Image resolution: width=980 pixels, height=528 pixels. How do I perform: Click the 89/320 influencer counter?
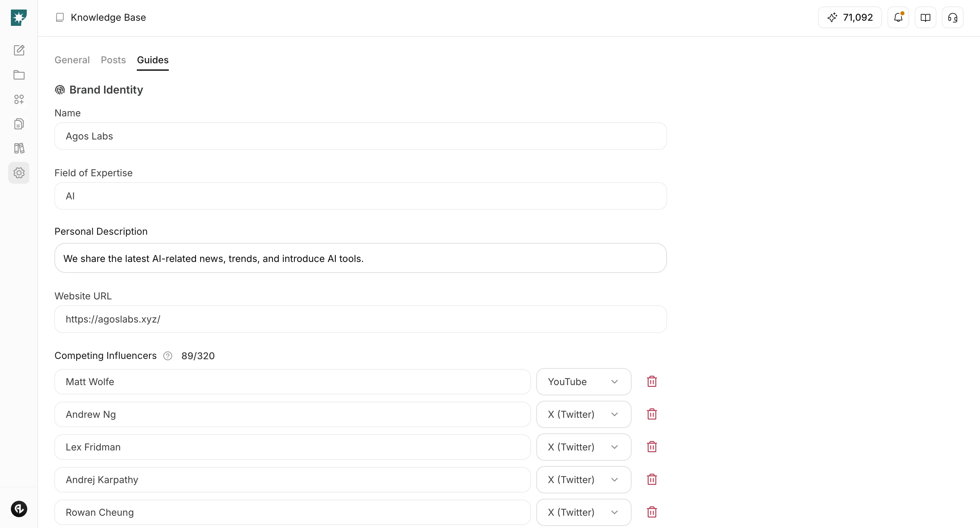pos(198,356)
